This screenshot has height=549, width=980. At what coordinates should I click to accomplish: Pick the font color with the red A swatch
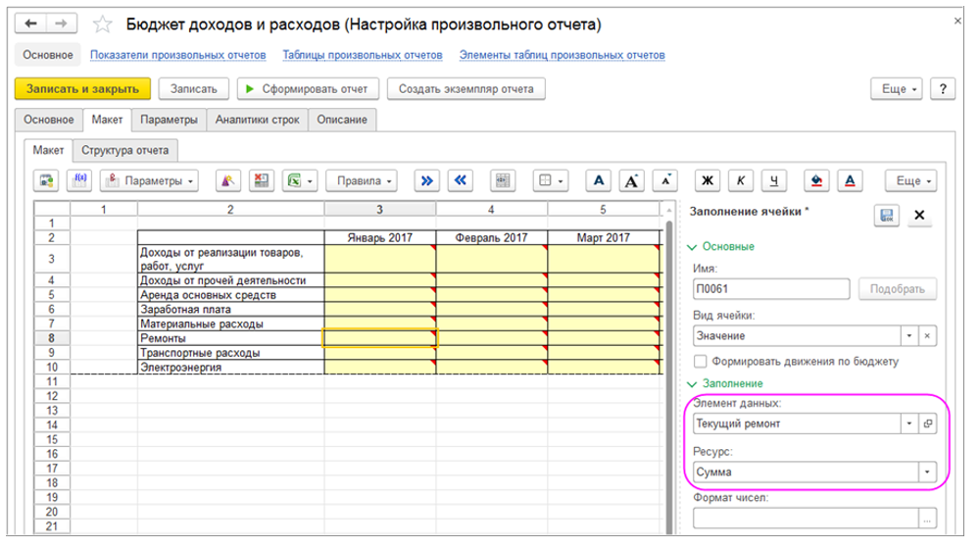850,180
